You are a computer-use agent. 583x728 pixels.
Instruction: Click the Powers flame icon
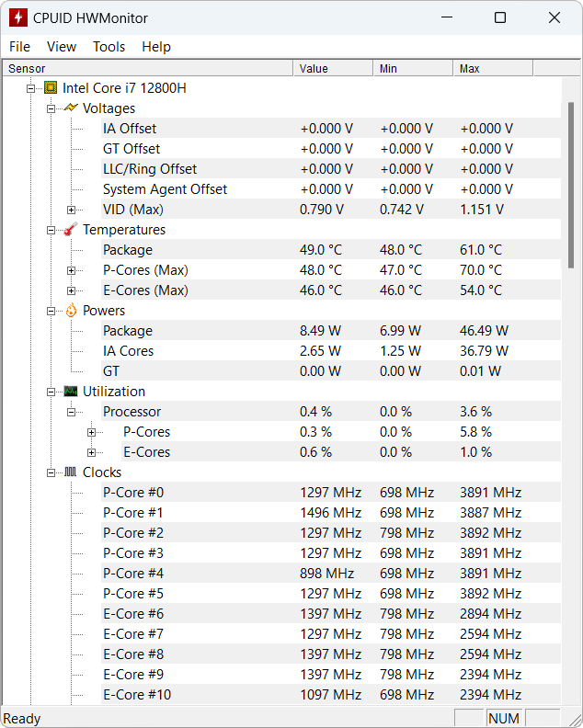click(x=71, y=310)
